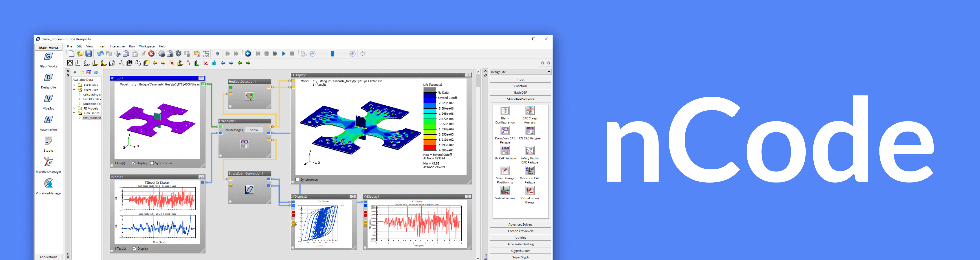The image size is (980, 260).
Task: Click the zoom in plus magnifier icon
Action: (352, 54)
